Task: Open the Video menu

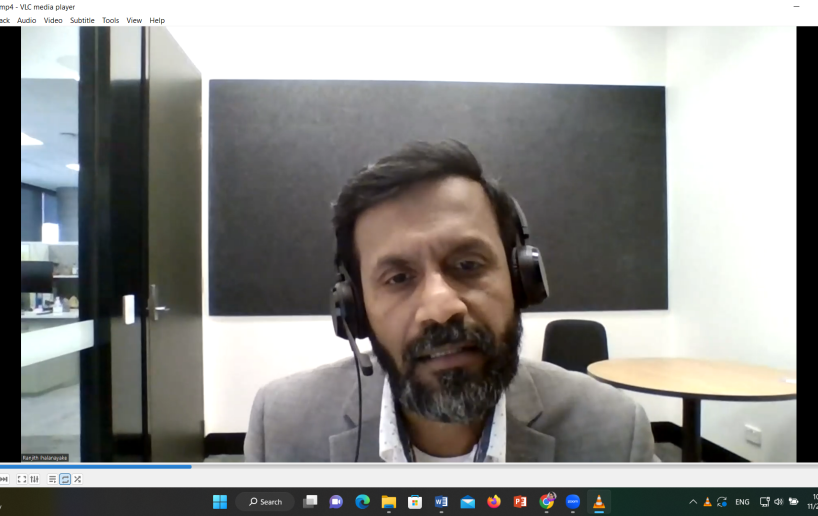Action: [x=53, y=20]
